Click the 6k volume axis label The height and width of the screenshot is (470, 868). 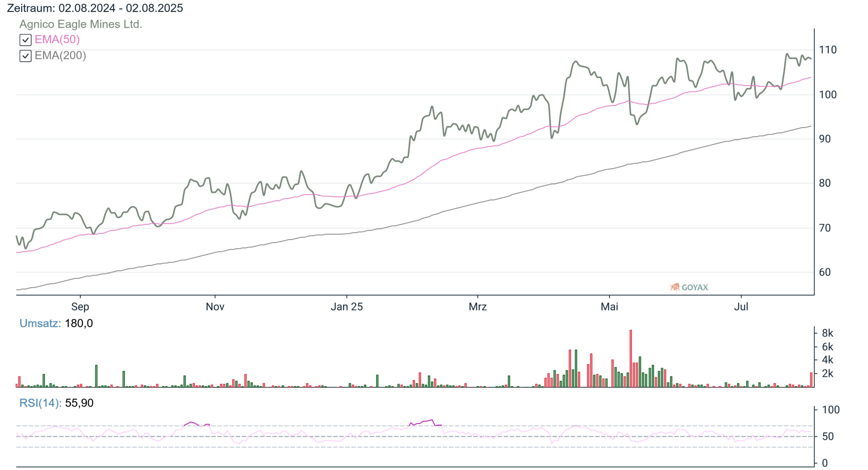point(827,347)
